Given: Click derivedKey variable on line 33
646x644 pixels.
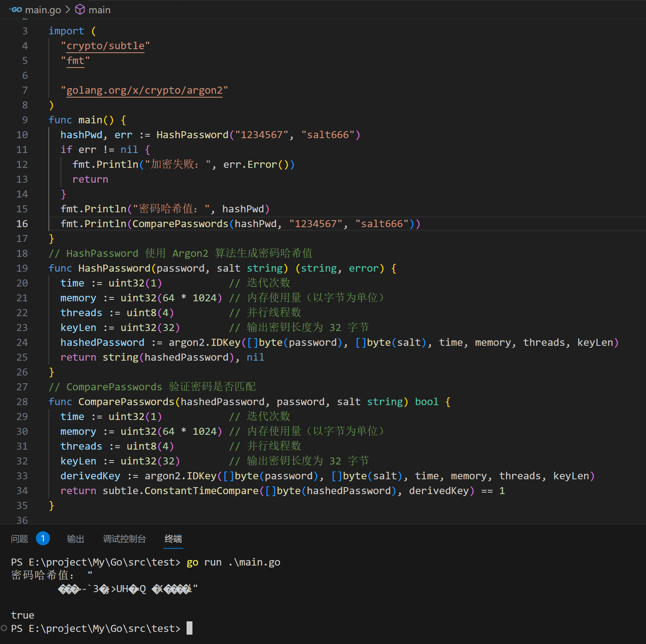Looking at the screenshot, I should coord(90,476).
